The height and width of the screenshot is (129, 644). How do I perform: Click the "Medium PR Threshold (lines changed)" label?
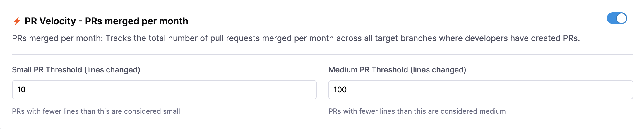pos(397,70)
